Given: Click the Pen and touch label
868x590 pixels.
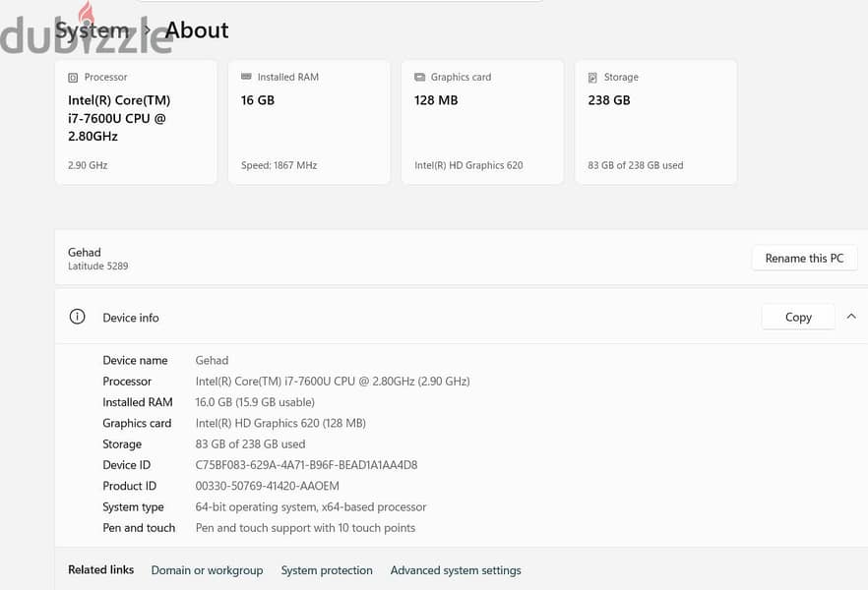Looking at the screenshot, I should point(139,528).
